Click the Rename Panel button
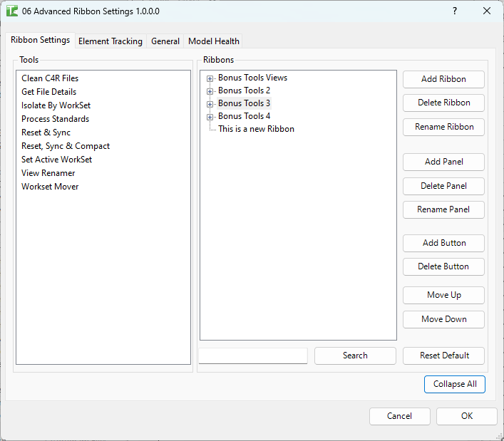 (443, 209)
